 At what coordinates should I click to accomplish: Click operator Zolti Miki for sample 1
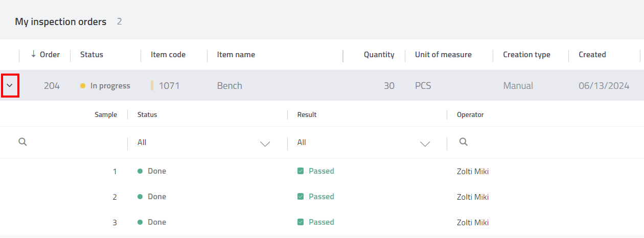pos(473,171)
